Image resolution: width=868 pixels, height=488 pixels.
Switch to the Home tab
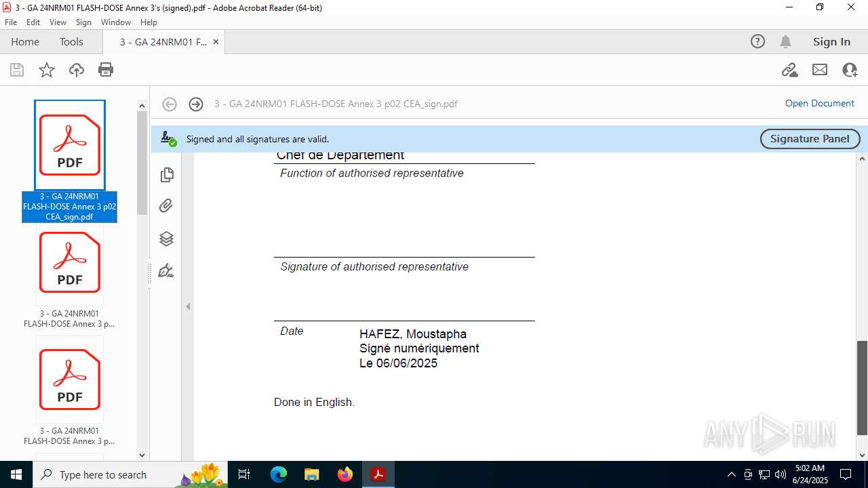click(x=25, y=41)
